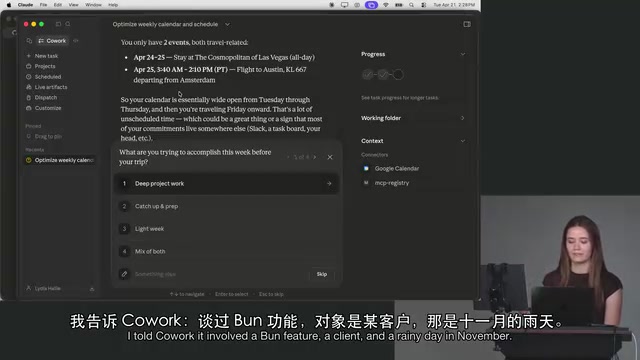Click the Live artifacts icon
This screenshot has width=640, height=360.
click(x=29, y=87)
